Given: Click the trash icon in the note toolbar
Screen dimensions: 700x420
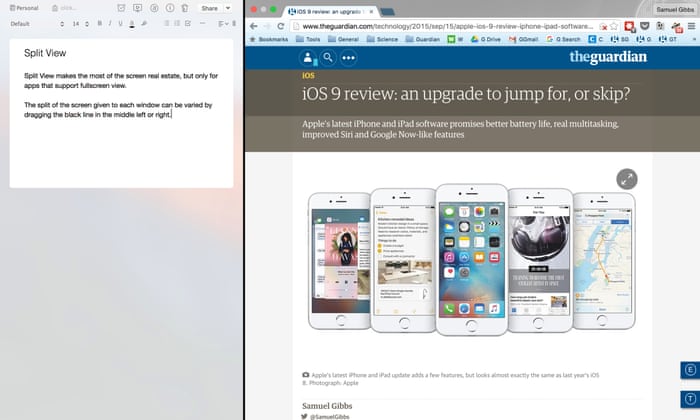Looking at the screenshot, I should [x=185, y=8].
